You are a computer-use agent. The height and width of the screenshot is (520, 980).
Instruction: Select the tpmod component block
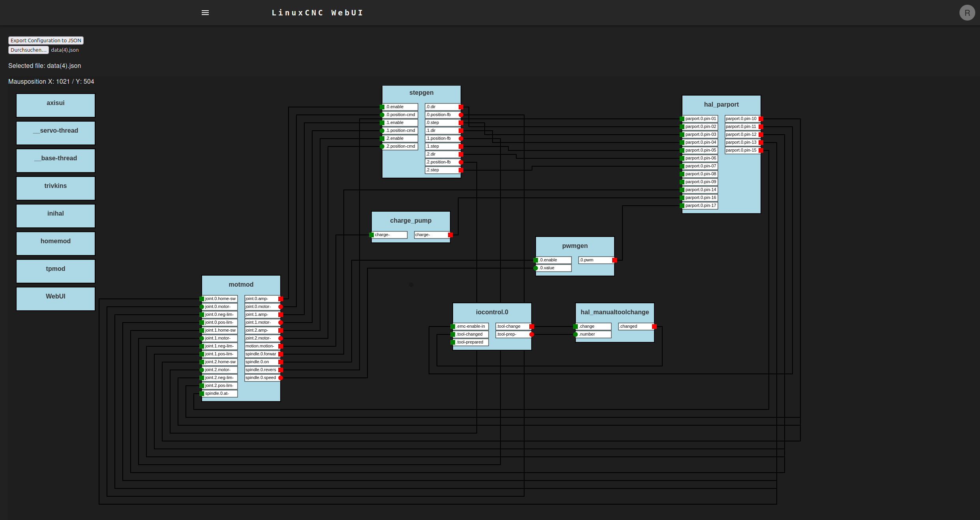point(56,271)
